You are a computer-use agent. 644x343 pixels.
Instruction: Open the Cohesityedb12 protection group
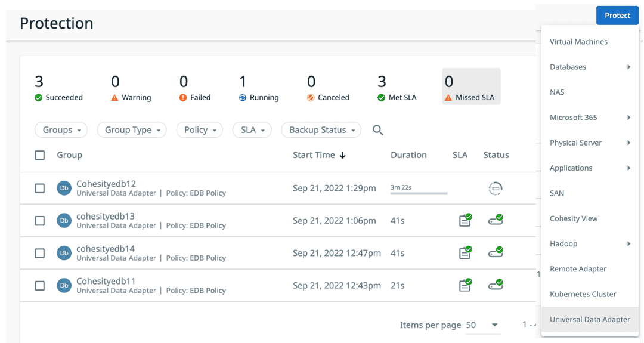(106, 184)
